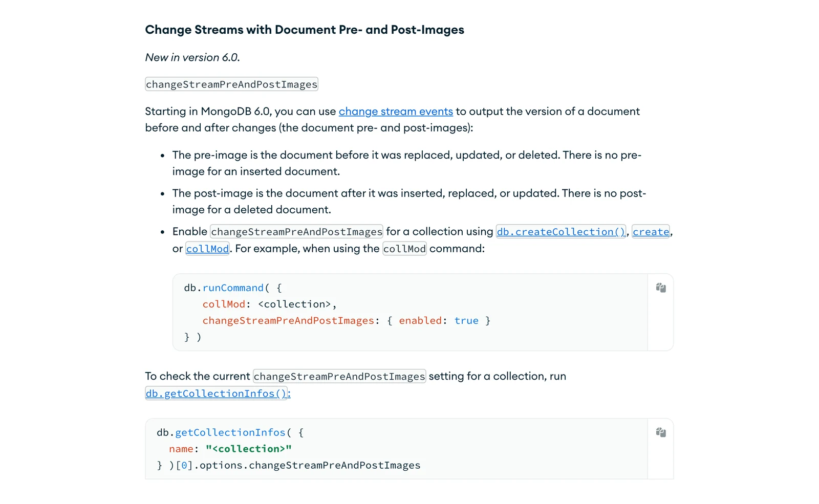The image size is (819, 504).
Task: Click the name: "<collection>" code line
Action: [230, 449]
